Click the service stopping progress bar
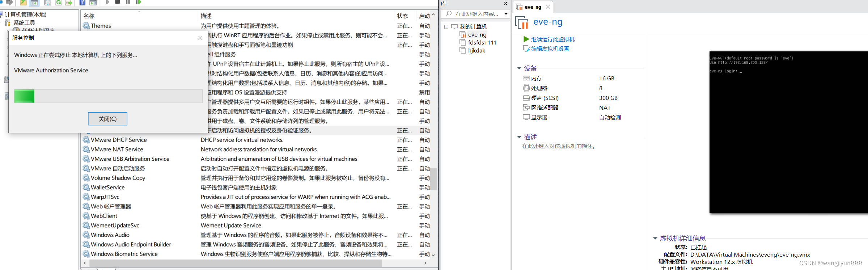The height and width of the screenshot is (270, 868). point(108,96)
